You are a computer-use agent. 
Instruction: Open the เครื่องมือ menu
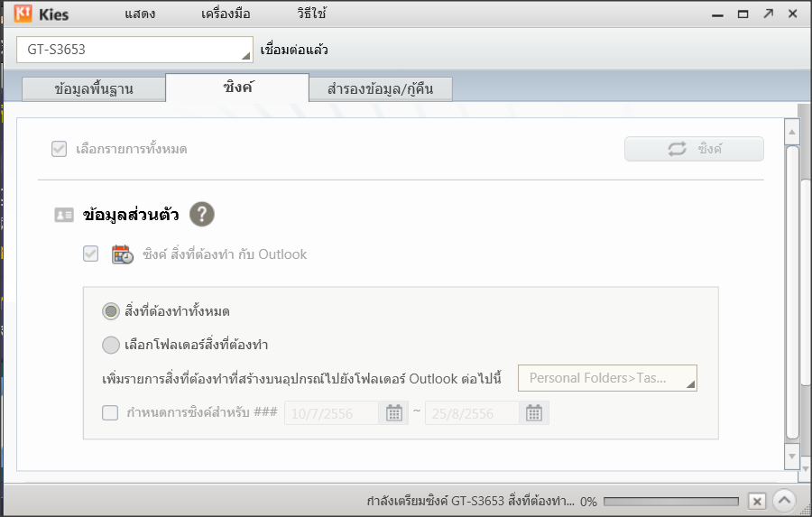pos(226,14)
